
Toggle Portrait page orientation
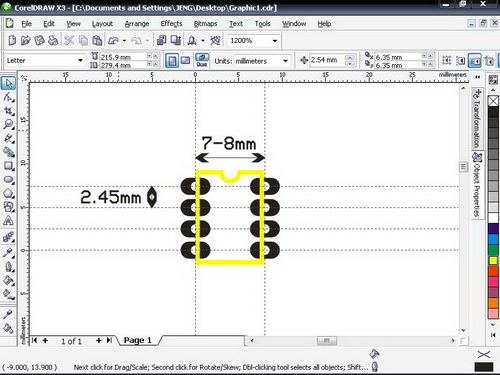(x=172, y=61)
